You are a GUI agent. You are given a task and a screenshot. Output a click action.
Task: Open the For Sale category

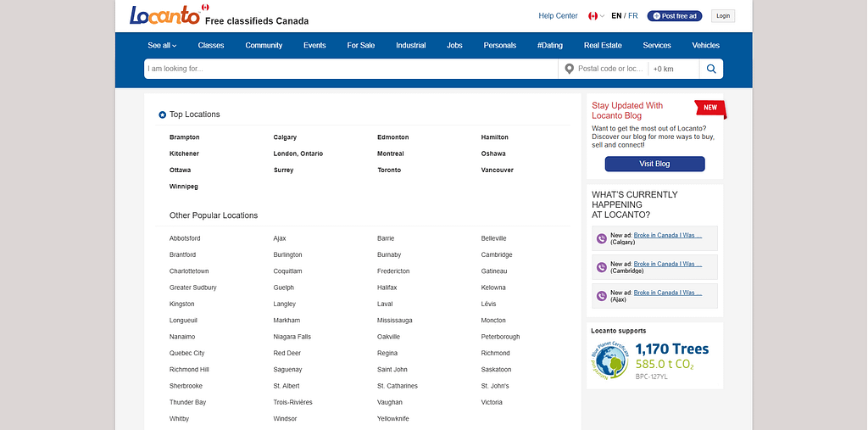pyautogui.click(x=361, y=46)
